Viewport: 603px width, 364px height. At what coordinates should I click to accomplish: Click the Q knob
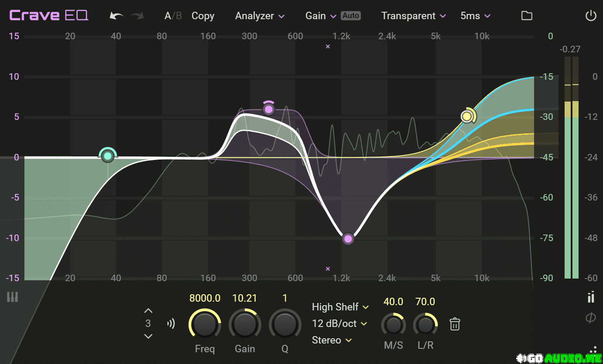pyautogui.click(x=285, y=325)
